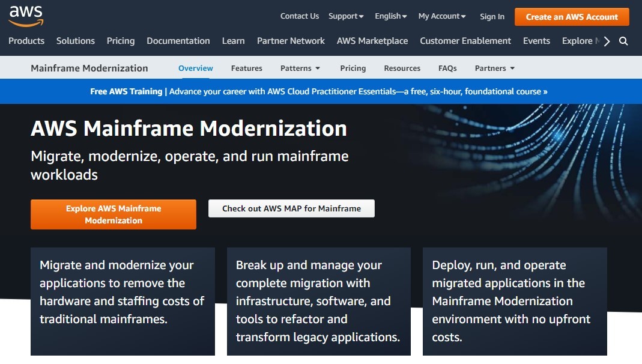Switch to the Features tab
This screenshot has width=642, height=364.
[x=246, y=68]
